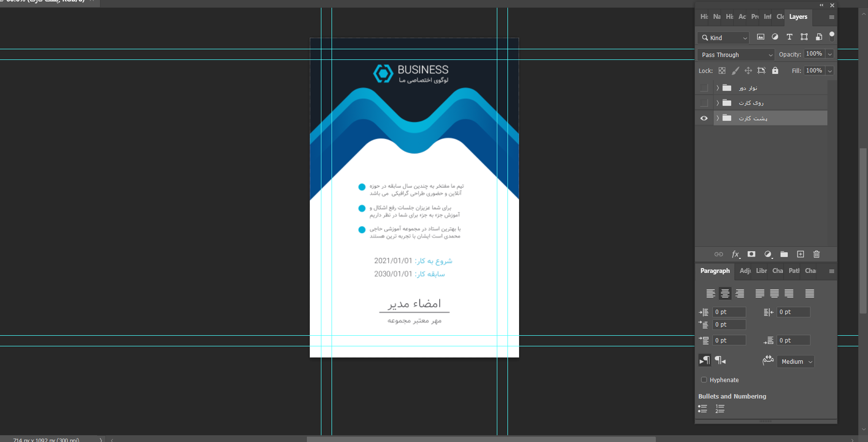Select right-to-left paragraph direction
The width and height of the screenshot is (868, 442).
tap(720, 360)
